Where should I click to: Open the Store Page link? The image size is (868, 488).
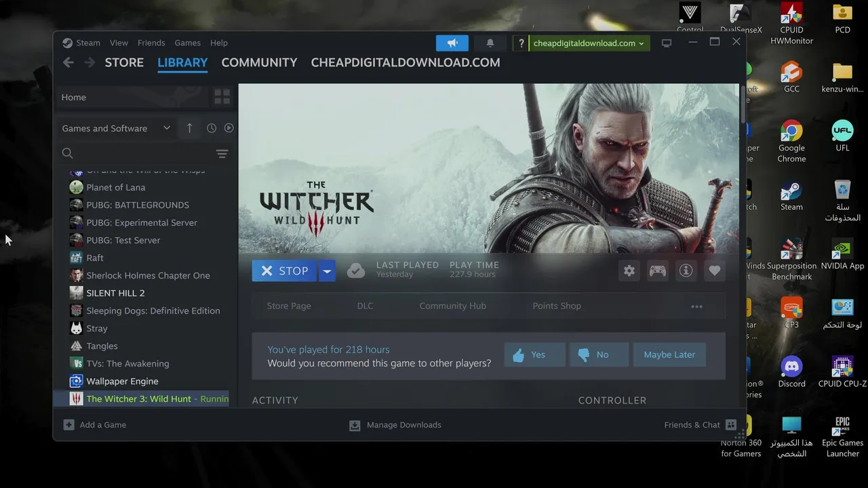click(289, 306)
